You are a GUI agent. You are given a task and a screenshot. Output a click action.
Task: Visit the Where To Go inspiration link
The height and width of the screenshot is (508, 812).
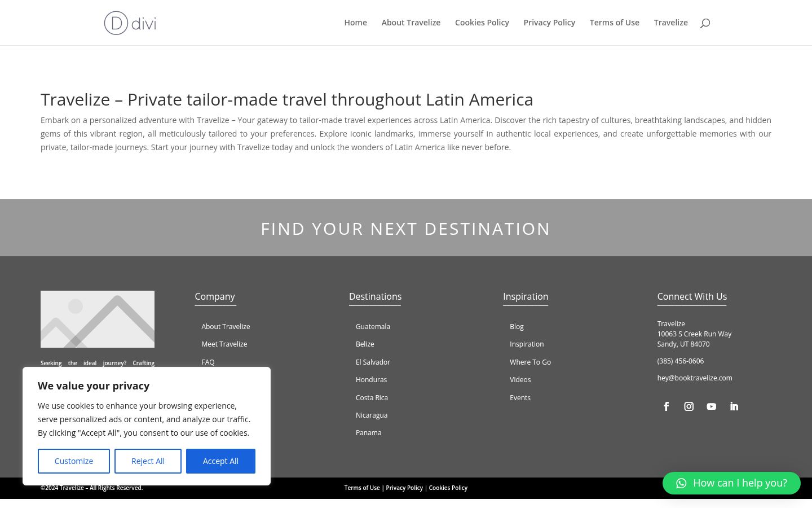530,362
